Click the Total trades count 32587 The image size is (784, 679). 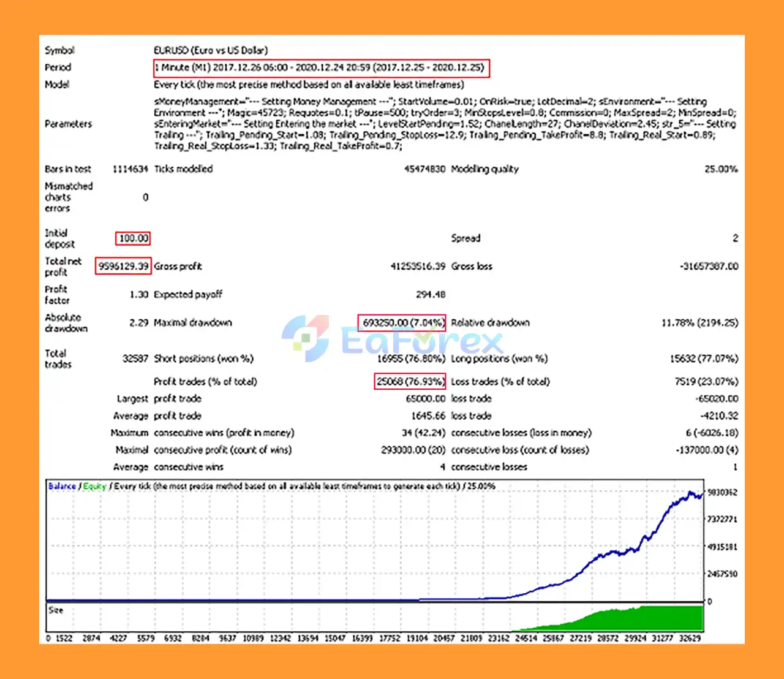(x=135, y=358)
